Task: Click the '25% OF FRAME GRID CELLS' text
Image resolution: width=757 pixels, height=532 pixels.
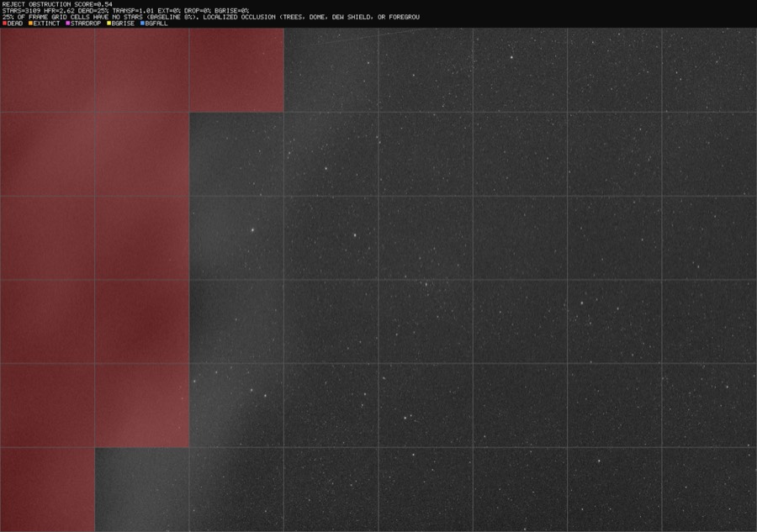Action: point(46,17)
